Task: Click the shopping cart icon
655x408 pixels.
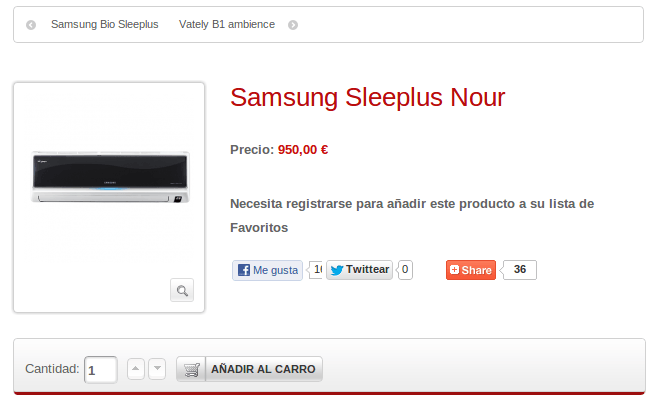Action: pos(192,370)
